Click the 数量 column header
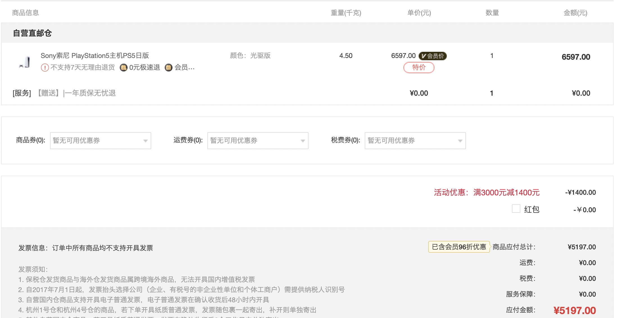 coord(492,13)
